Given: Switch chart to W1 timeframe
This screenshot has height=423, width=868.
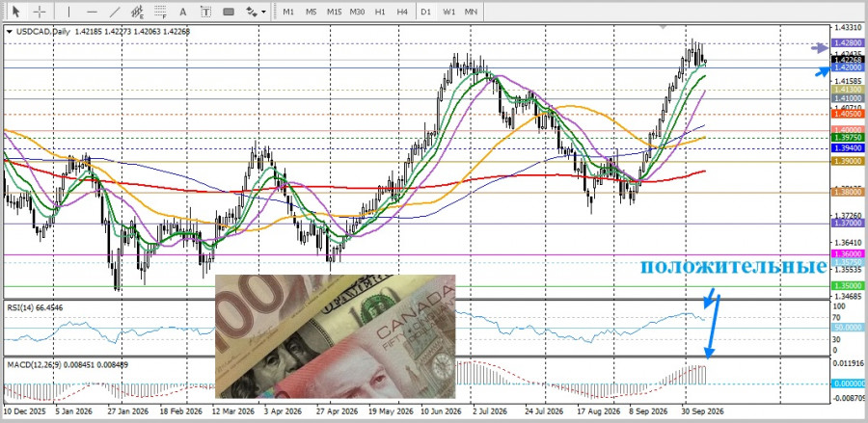Looking at the screenshot, I should [x=448, y=11].
